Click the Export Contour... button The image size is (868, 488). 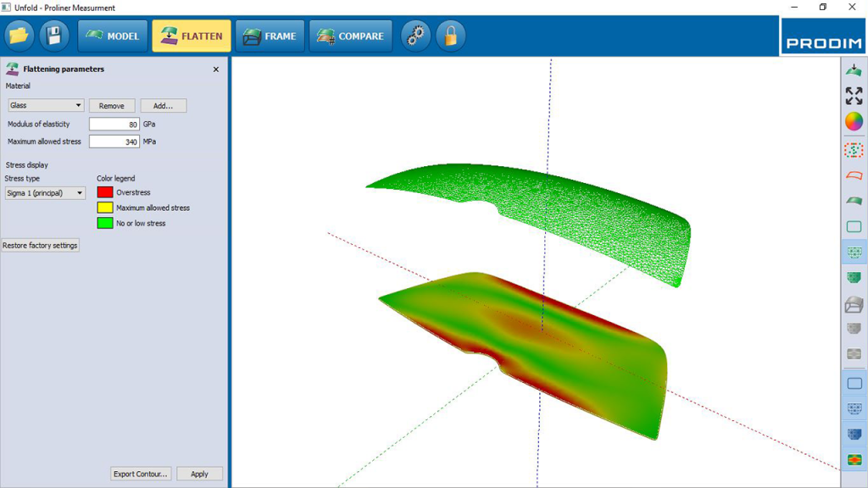[x=141, y=474]
